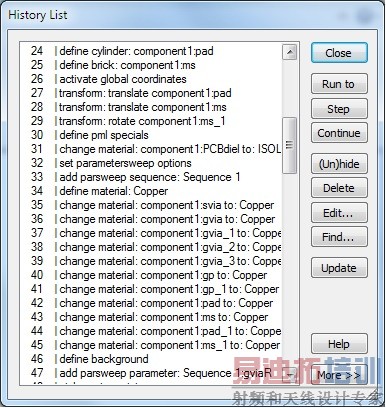The width and height of the screenshot is (386, 408).
Task: Select entry 29 rotate component1:ms_1
Action: tap(151, 121)
